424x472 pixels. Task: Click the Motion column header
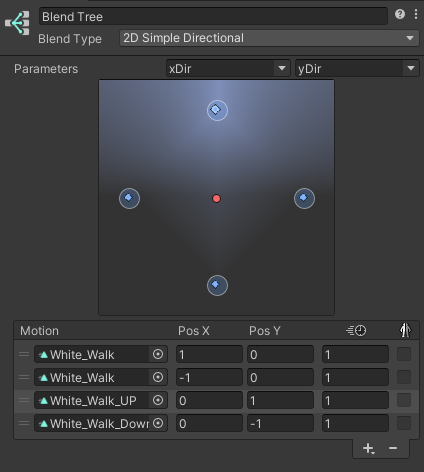pos(39,331)
